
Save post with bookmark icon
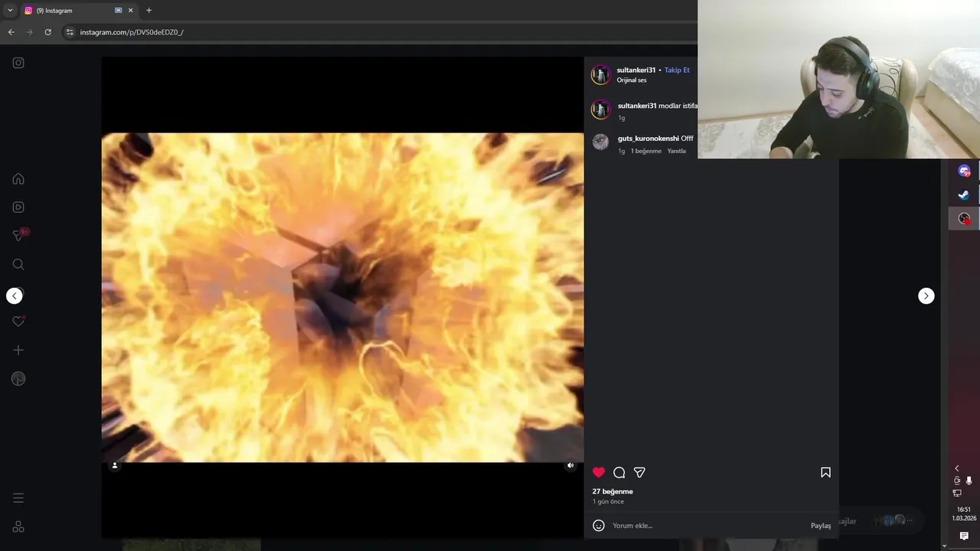825,472
